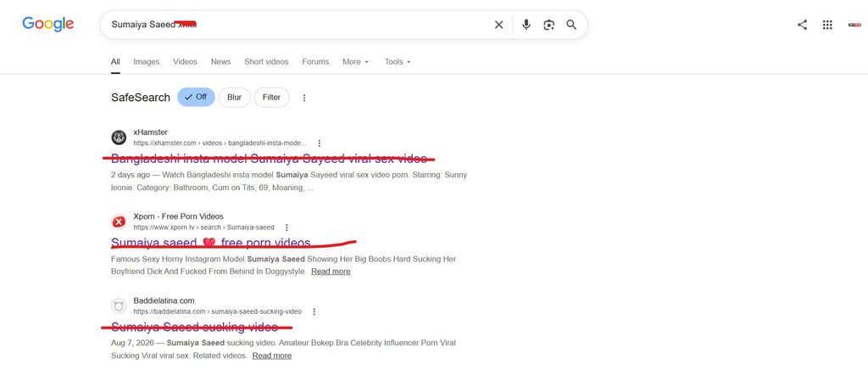Expand the Tools dropdown
The width and height of the screenshot is (868, 381).
(x=398, y=61)
